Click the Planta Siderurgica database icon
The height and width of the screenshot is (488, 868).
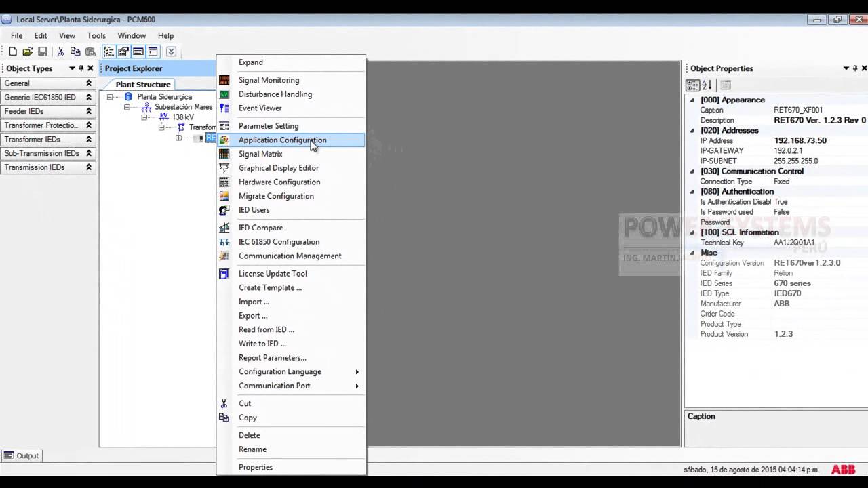coord(128,97)
